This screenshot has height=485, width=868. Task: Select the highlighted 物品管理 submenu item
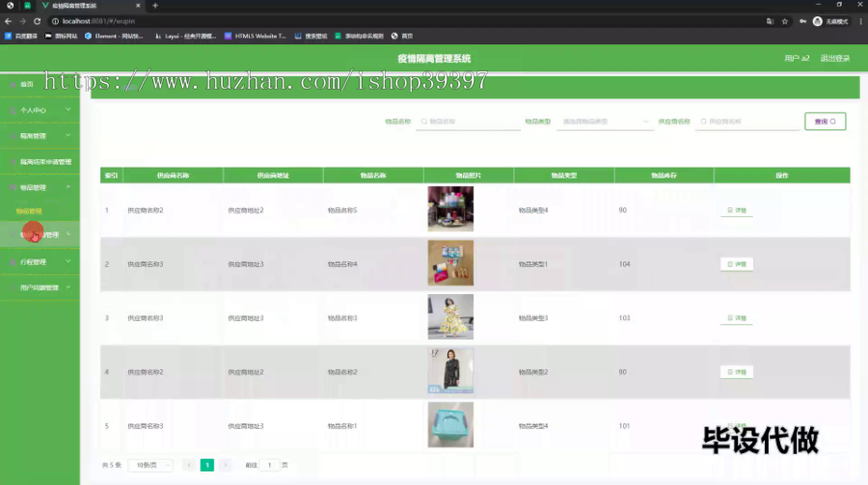pyautogui.click(x=29, y=211)
